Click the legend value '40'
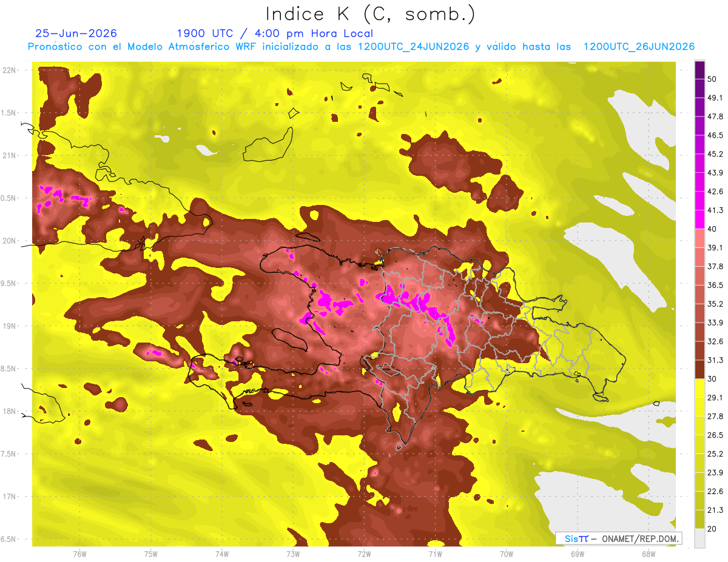 pos(712,229)
